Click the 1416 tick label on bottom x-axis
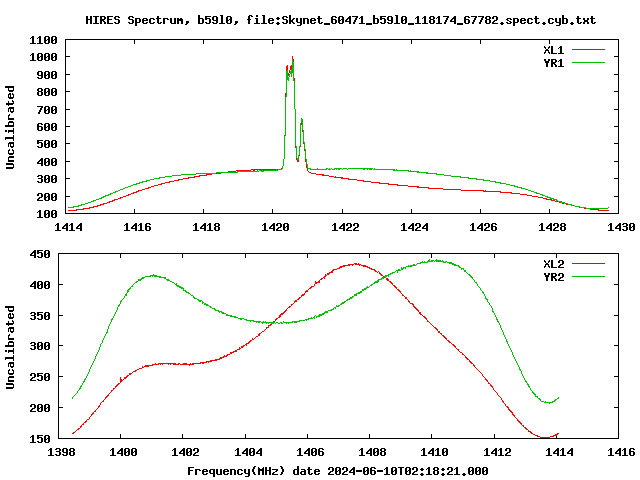The height and width of the screenshot is (480, 640). pyautogui.click(x=621, y=452)
